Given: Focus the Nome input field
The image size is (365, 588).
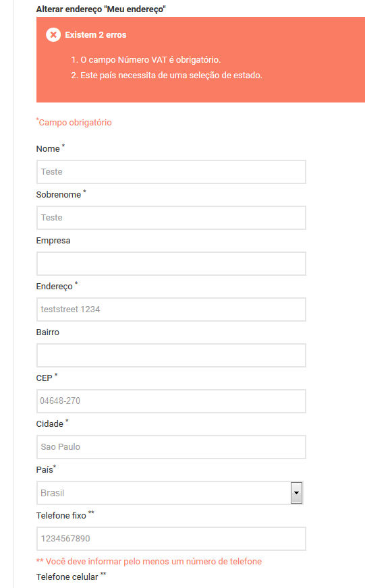Looking at the screenshot, I should (171, 172).
